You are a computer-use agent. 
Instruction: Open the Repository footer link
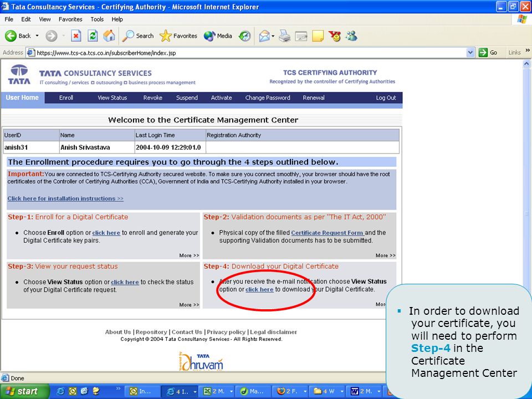pos(151,332)
